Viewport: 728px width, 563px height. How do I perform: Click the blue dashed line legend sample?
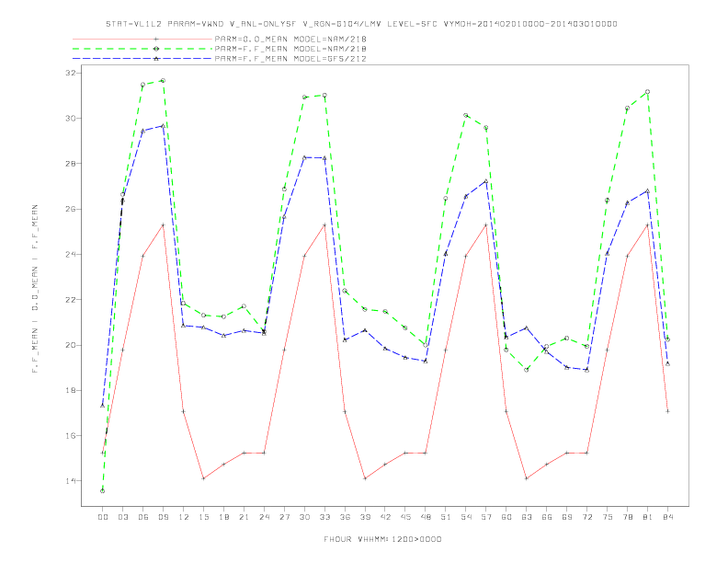pyautogui.click(x=142, y=59)
